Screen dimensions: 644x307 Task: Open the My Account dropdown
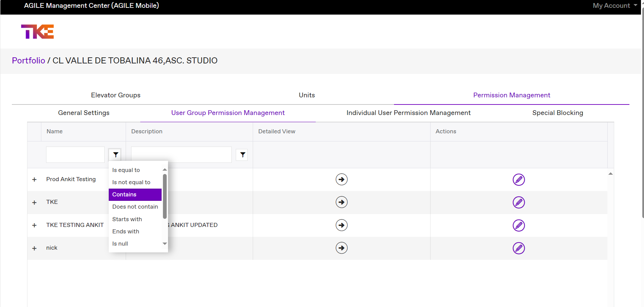(615, 6)
